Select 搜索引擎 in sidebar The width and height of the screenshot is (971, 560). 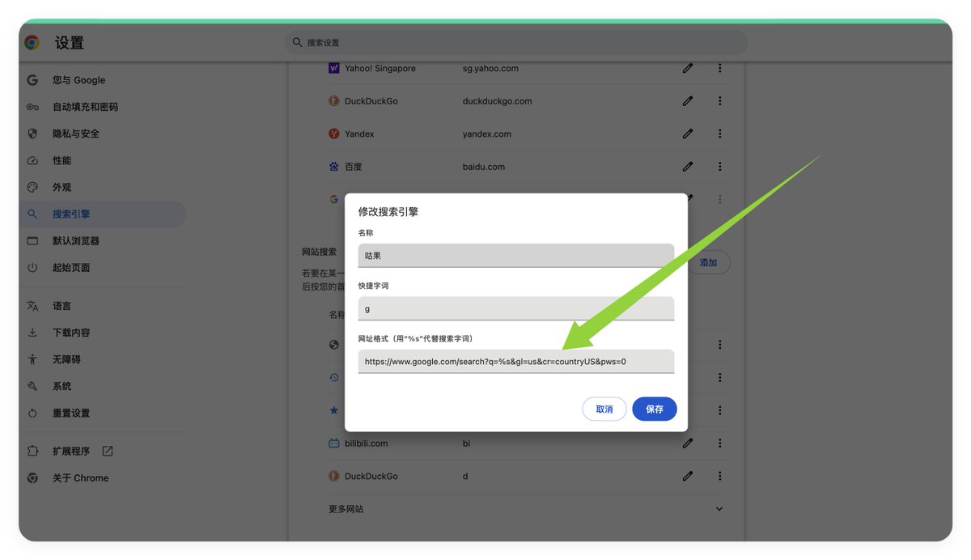(103, 214)
